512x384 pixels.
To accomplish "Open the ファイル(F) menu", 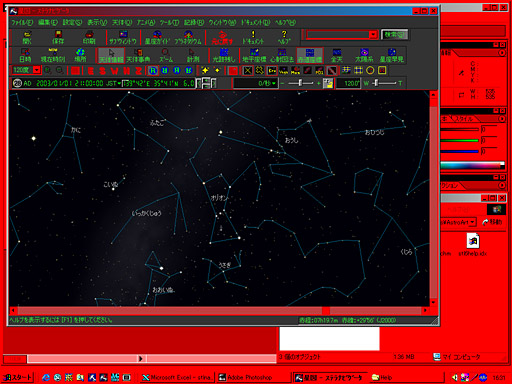I will 22,22.
